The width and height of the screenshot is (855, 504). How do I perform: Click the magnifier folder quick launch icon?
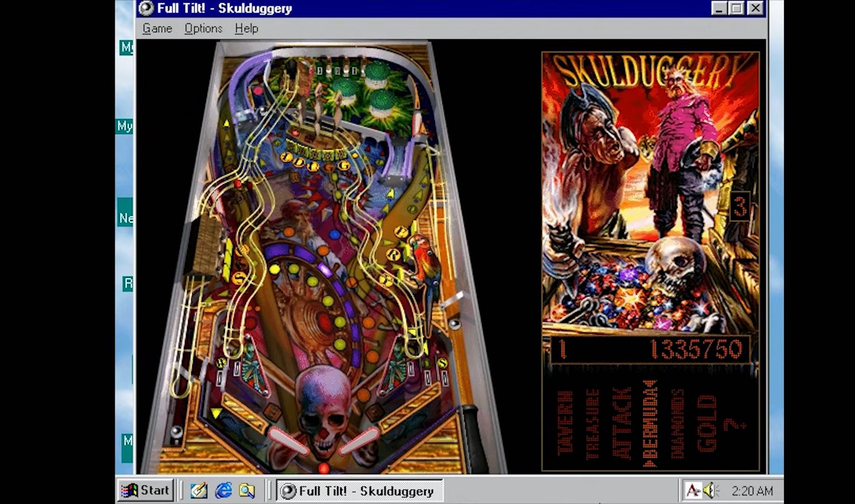coord(247,490)
